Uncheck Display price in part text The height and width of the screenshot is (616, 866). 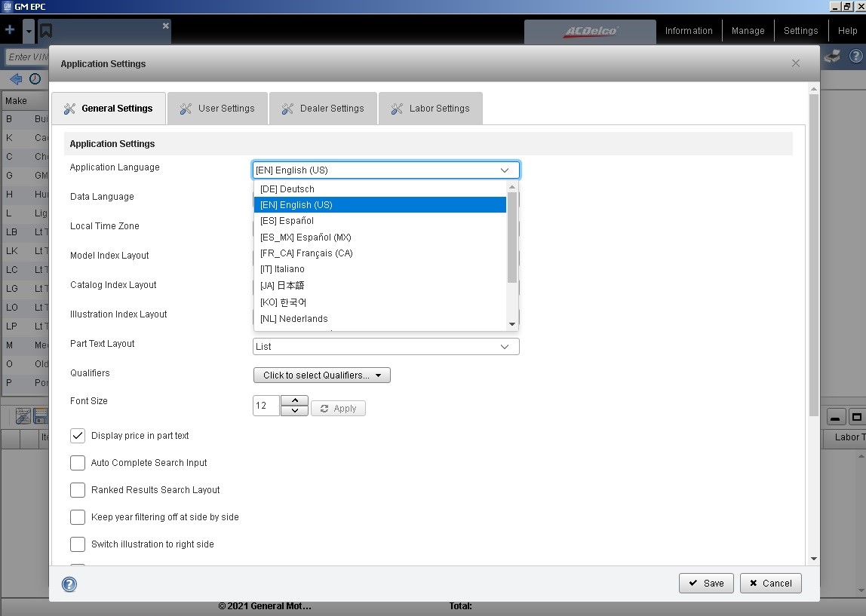tap(78, 436)
